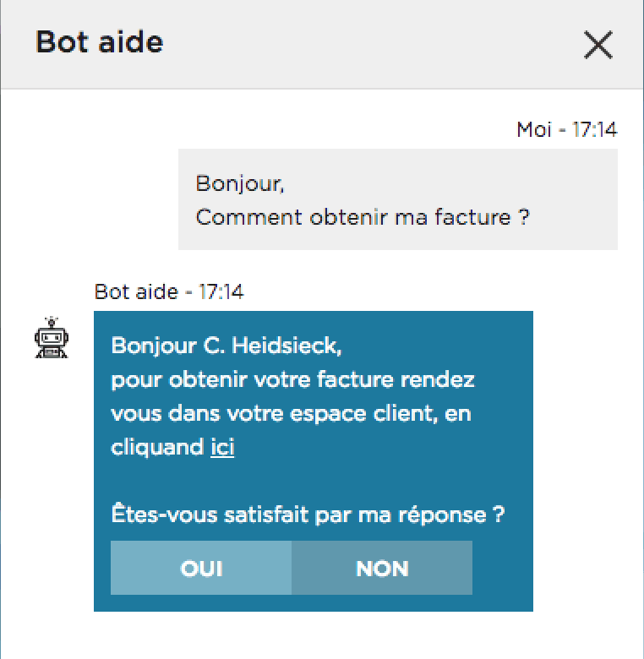Click "Êtes-vous satisfait par ma réponse ?" text
This screenshot has height=659, width=644.
(x=308, y=514)
